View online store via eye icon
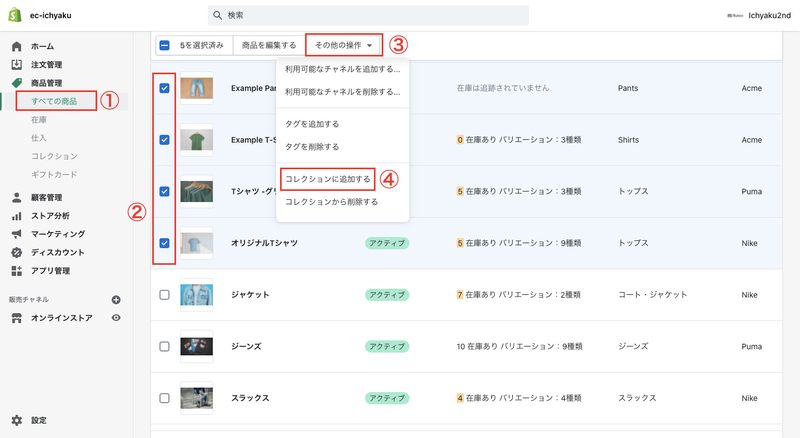 (116, 318)
